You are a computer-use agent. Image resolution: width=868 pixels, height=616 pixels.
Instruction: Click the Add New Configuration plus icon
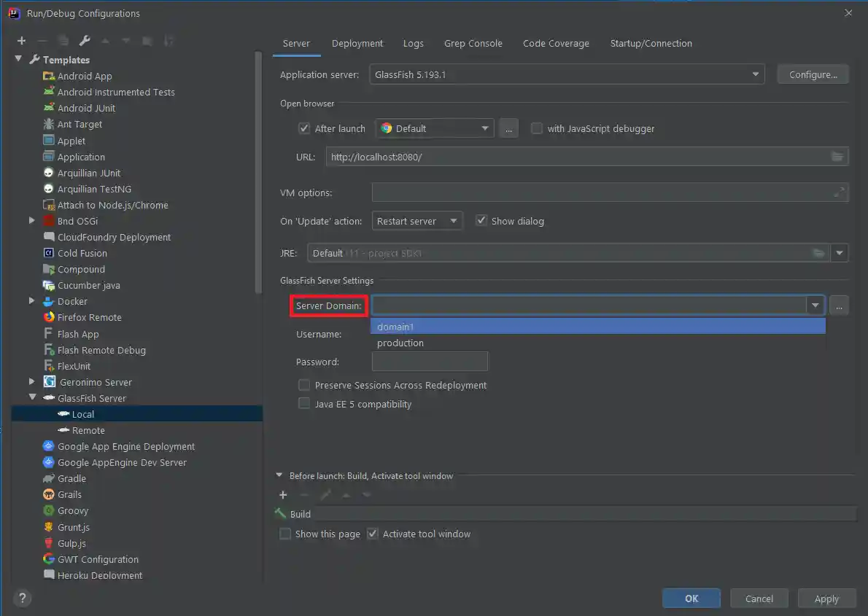pos(21,41)
